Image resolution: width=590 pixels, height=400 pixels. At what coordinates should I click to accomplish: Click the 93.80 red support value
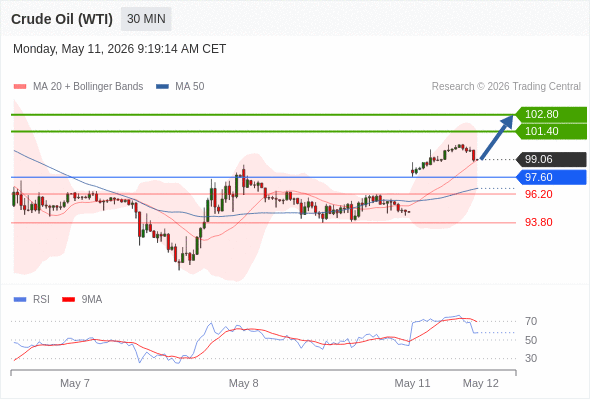pos(539,222)
